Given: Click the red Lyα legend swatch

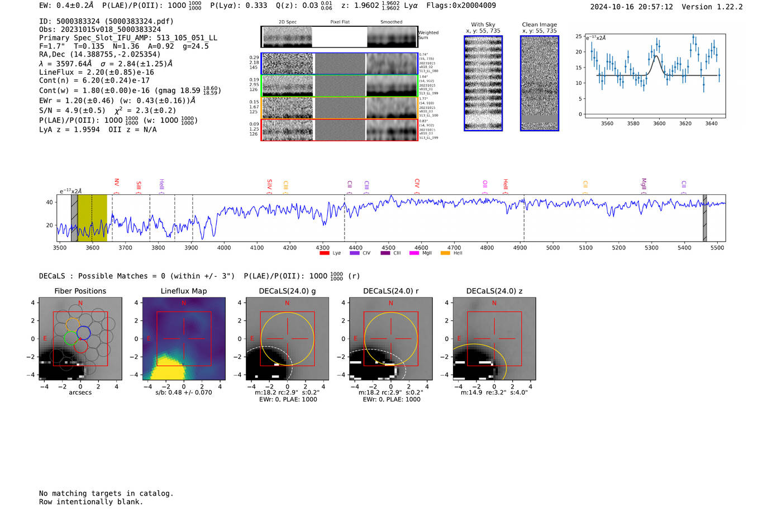Looking at the screenshot, I should point(324,253).
